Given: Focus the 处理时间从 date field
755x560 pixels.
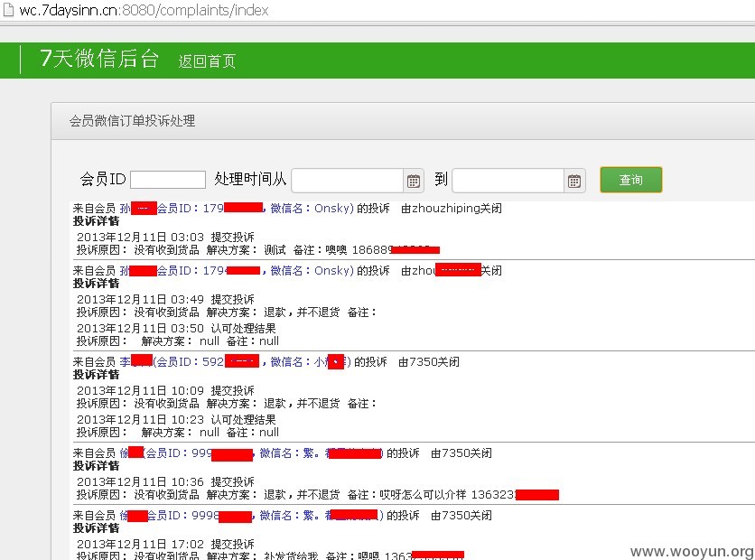Looking at the screenshot, I should point(347,181).
